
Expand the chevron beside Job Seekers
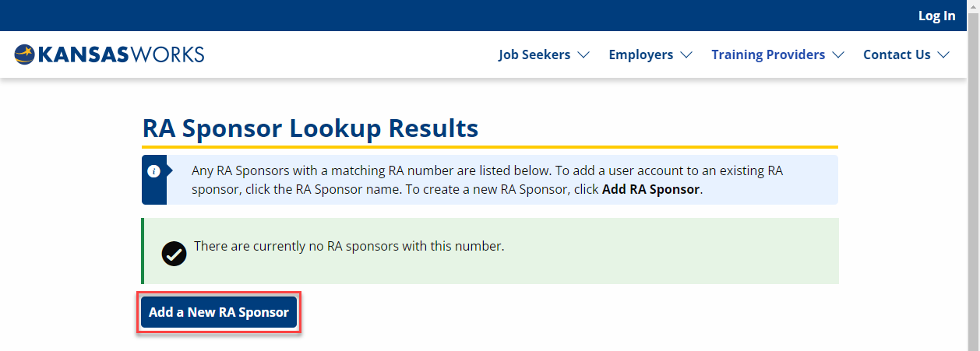click(583, 55)
